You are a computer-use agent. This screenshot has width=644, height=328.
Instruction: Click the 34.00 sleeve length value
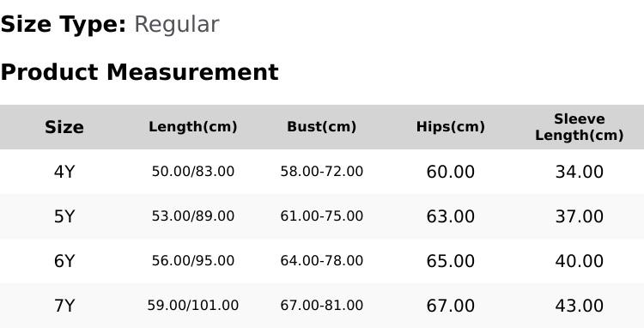pos(579,172)
